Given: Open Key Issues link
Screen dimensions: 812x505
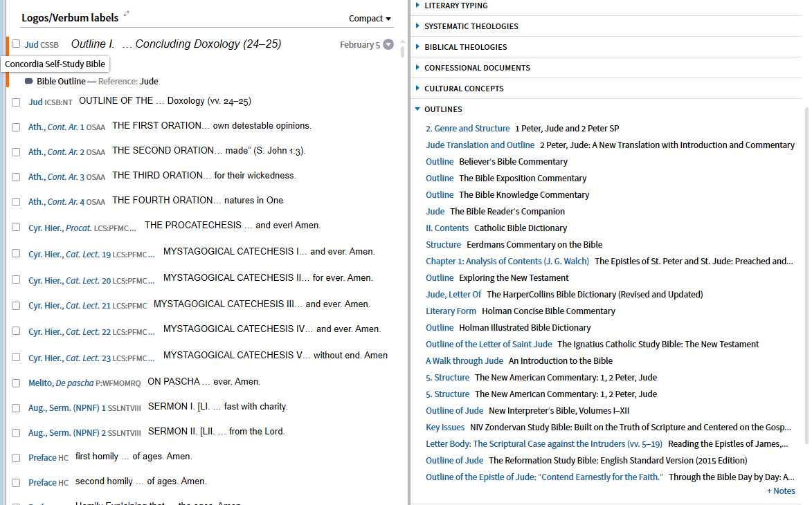Looking at the screenshot, I should coord(445,427).
